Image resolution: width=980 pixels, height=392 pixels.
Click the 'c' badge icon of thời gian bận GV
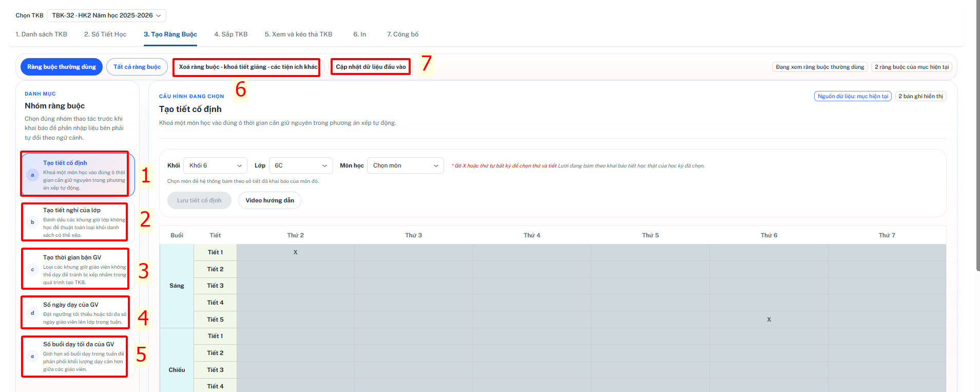pyautogui.click(x=32, y=270)
